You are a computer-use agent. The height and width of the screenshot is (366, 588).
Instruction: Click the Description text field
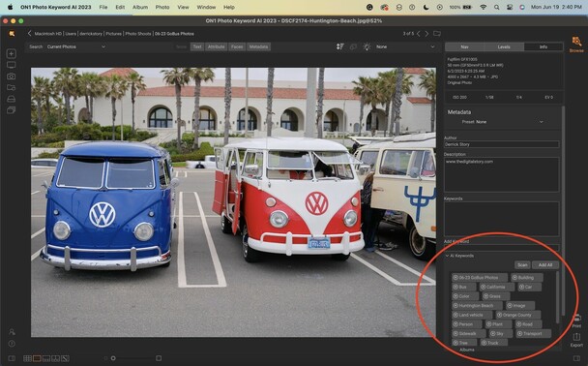(502, 174)
